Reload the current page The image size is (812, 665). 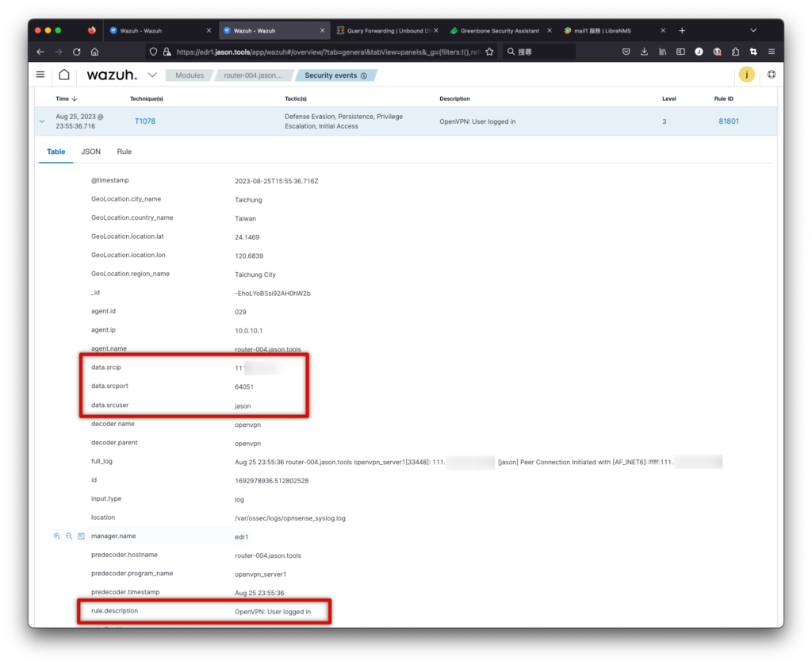click(x=77, y=52)
